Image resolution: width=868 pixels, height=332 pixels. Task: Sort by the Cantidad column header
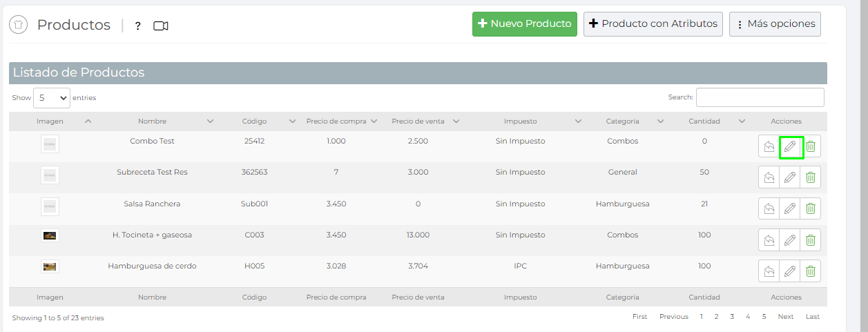coord(704,121)
